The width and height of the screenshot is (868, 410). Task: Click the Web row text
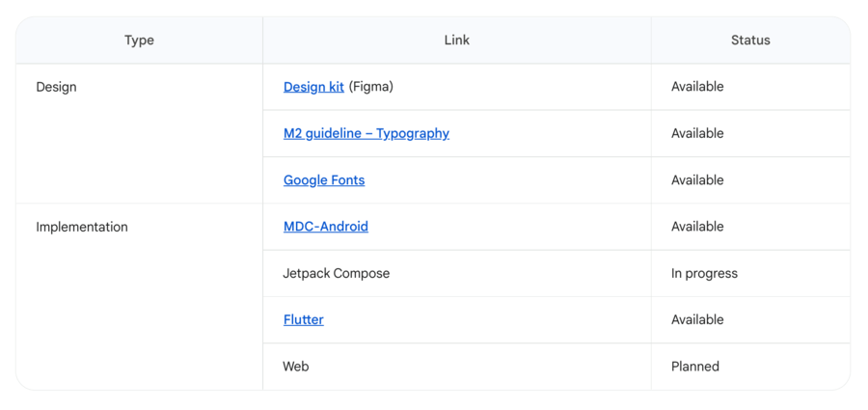(295, 367)
